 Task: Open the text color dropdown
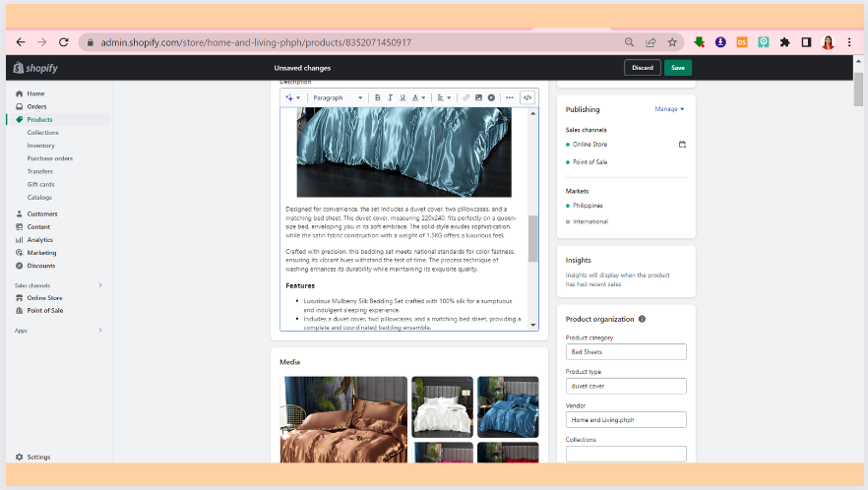click(418, 98)
